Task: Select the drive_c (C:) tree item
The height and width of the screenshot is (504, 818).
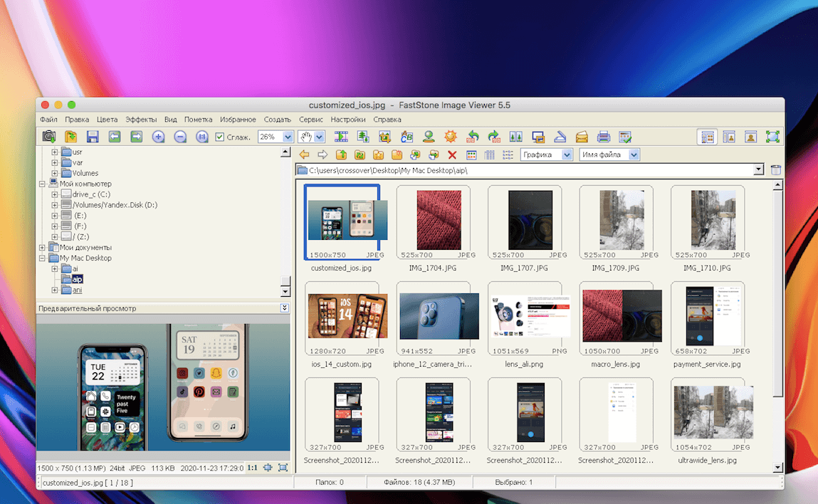Action: pos(91,194)
